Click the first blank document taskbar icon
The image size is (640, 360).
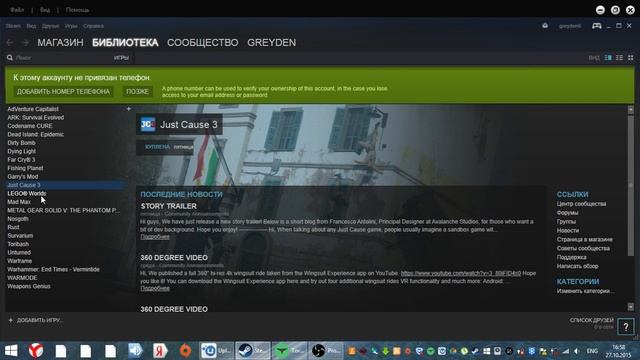click(x=61, y=351)
